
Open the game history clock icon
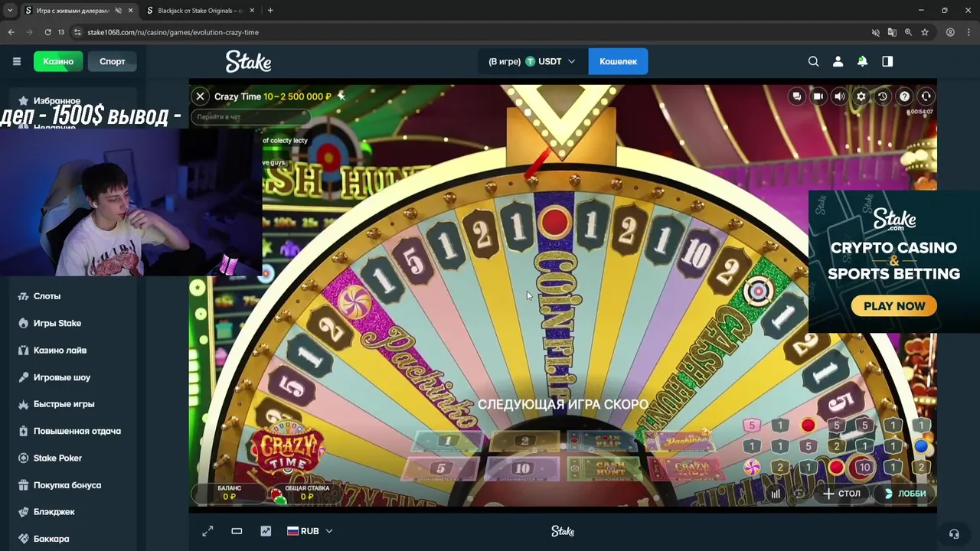pos(883,96)
